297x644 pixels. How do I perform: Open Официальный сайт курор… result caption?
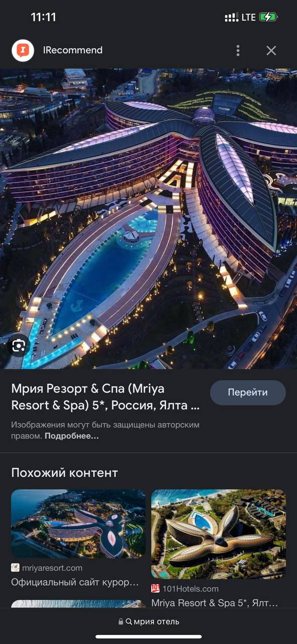tap(75, 582)
